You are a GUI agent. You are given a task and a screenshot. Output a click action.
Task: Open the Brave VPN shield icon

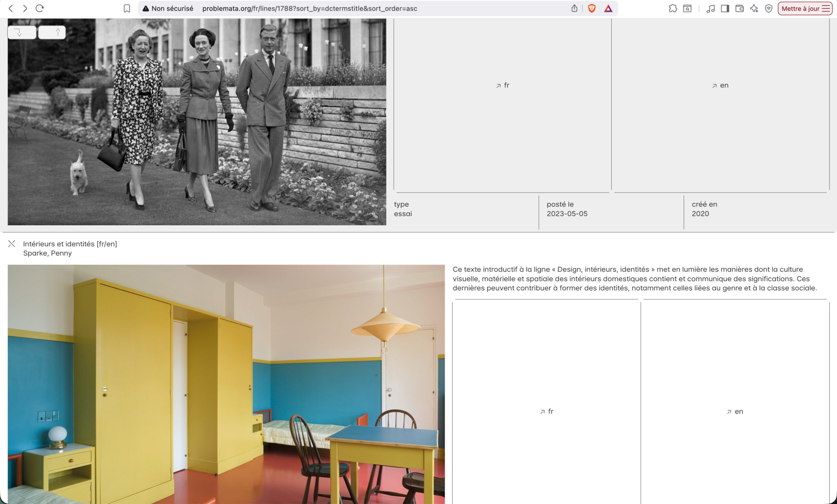769,8
